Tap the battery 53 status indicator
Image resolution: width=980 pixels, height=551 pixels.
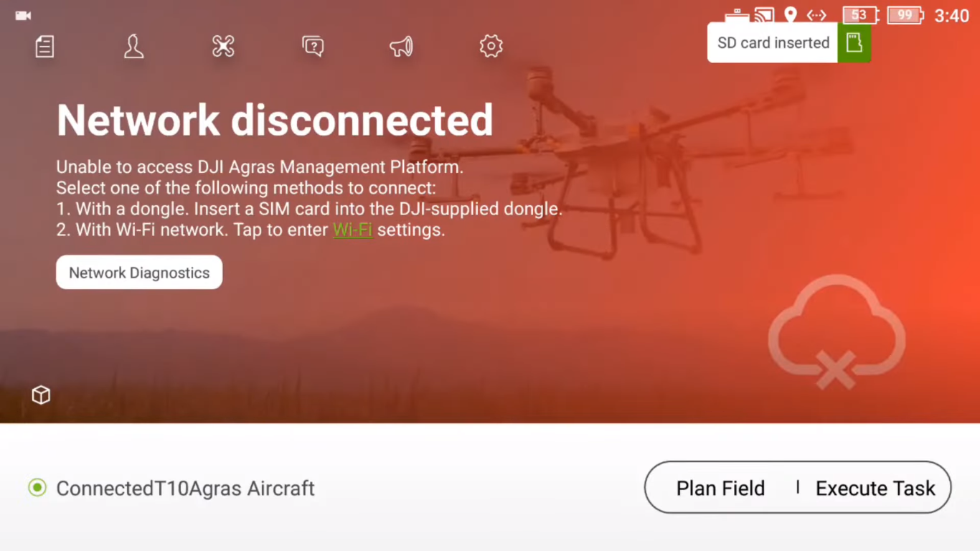point(859,15)
